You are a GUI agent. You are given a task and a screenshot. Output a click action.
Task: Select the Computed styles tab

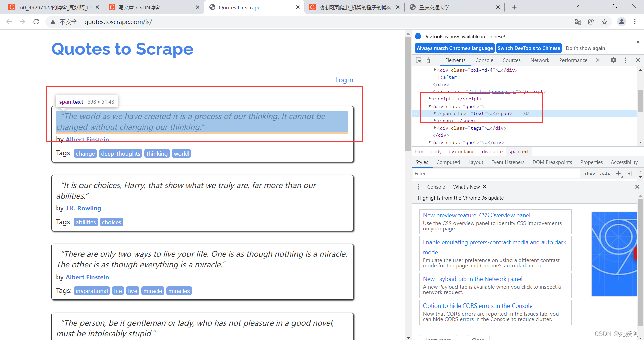pyautogui.click(x=448, y=162)
